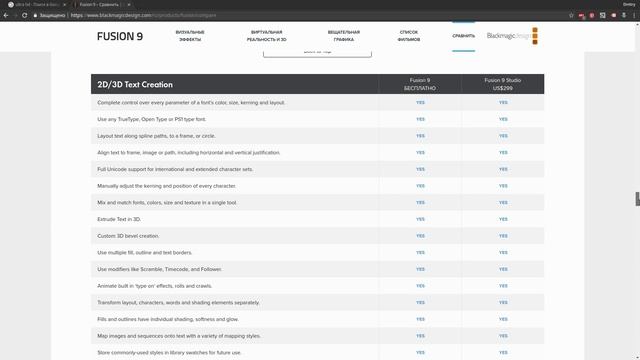The height and width of the screenshot is (360, 640).
Task: Click the scrollbar up arrow
Action: click(638, 24)
